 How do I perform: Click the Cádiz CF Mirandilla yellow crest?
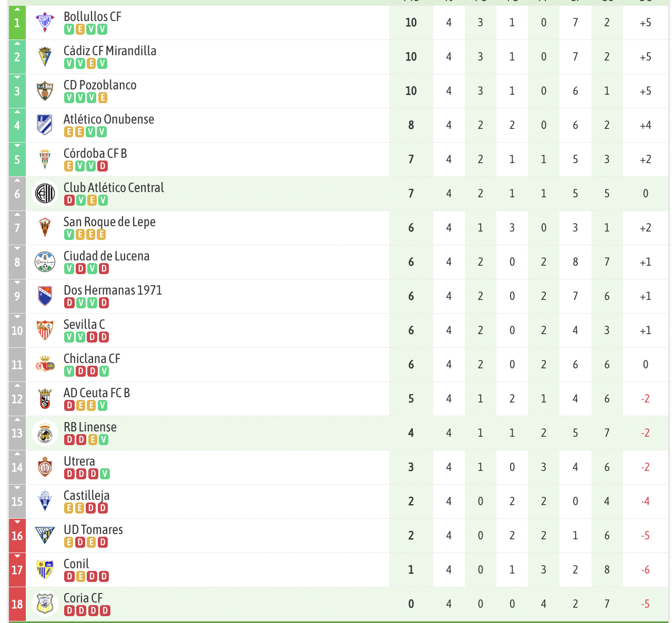coord(45,57)
